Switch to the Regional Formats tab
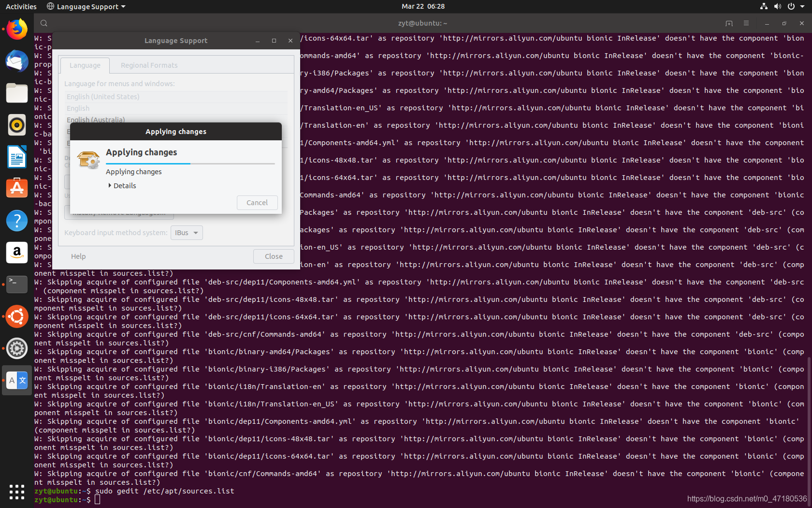Screen dimensions: 812x508 (x=149, y=65)
